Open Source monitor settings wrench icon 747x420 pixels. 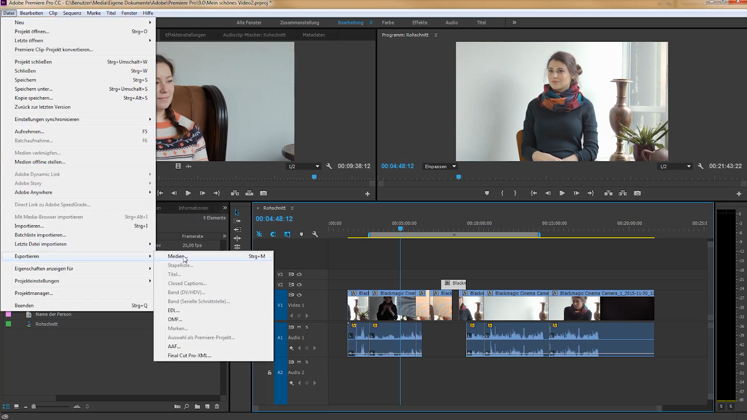329,166
